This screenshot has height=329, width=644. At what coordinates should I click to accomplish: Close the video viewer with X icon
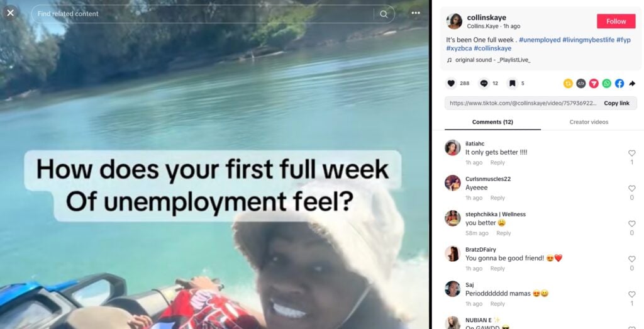(x=10, y=13)
